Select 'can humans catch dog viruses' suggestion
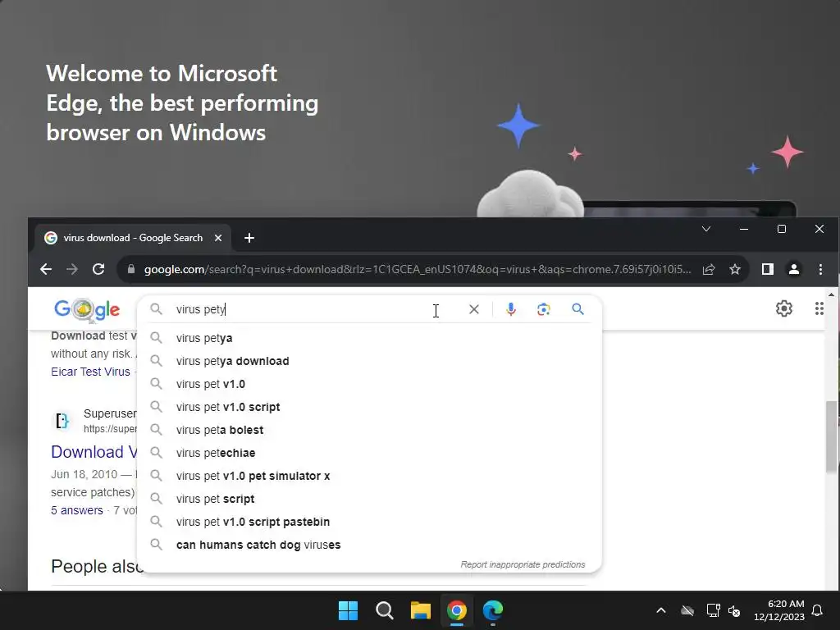The width and height of the screenshot is (840, 630). (370, 545)
